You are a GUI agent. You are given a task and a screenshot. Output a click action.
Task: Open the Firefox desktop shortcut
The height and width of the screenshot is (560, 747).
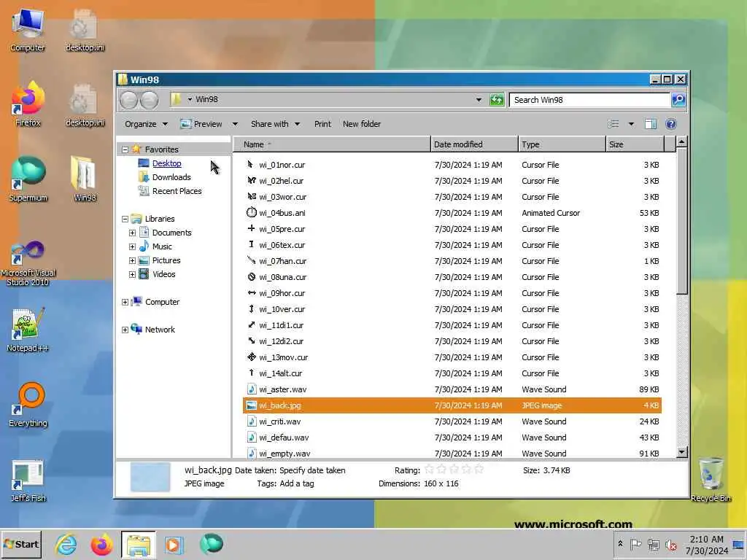[x=28, y=105]
